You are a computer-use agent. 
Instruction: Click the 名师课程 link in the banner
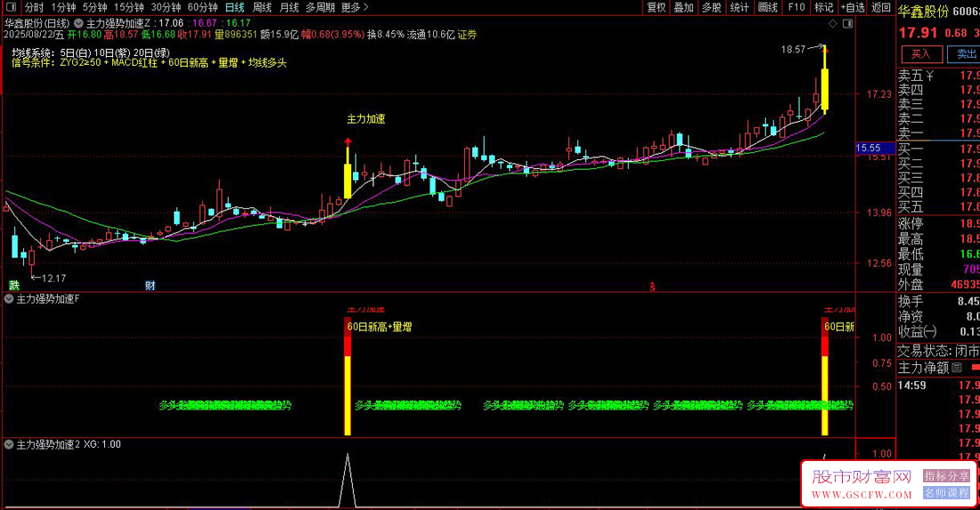pos(946,492)
